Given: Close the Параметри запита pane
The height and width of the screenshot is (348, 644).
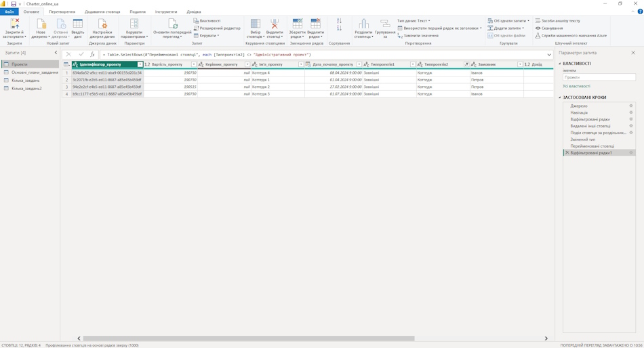Looking at the screenshot, I should coord(633,53).
